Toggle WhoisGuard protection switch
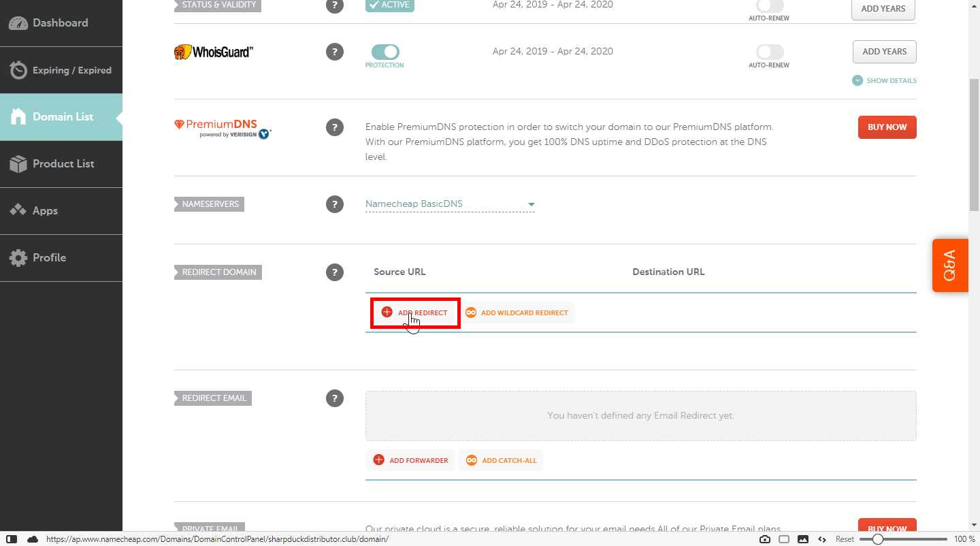The width and height of the screenshot is (980, 546). point(385,52)
